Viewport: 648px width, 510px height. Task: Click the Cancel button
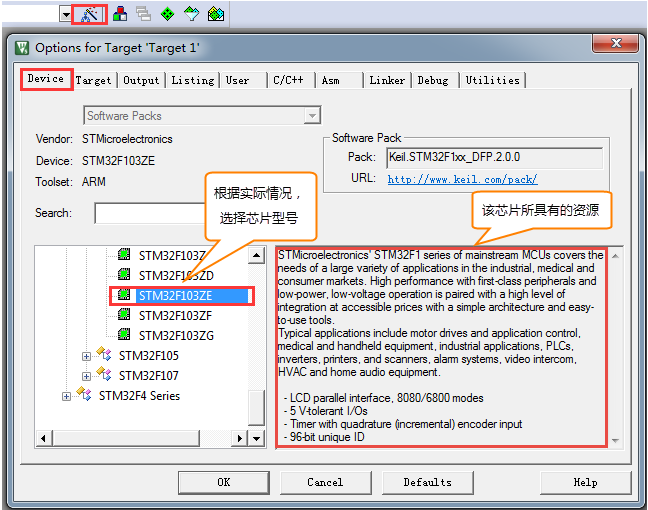click(325, 482)
